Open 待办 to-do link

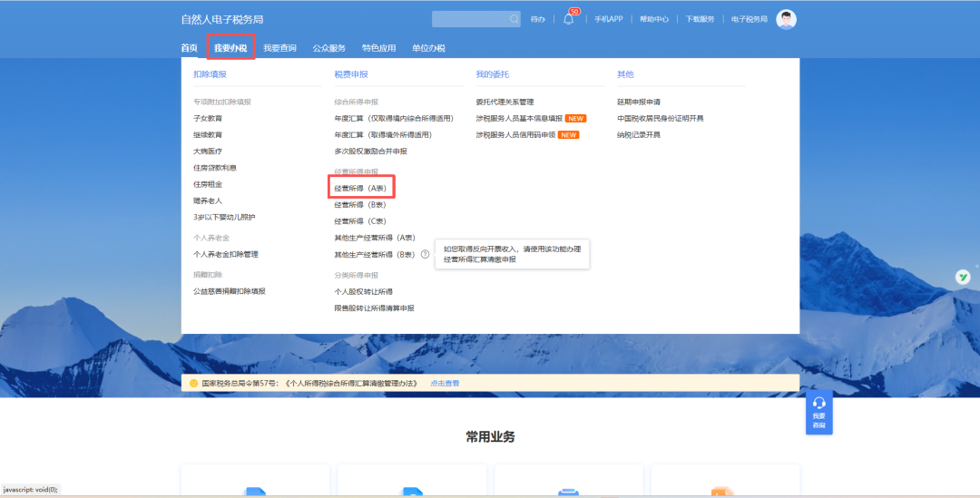pyautogui.click(x=538, y=19)
